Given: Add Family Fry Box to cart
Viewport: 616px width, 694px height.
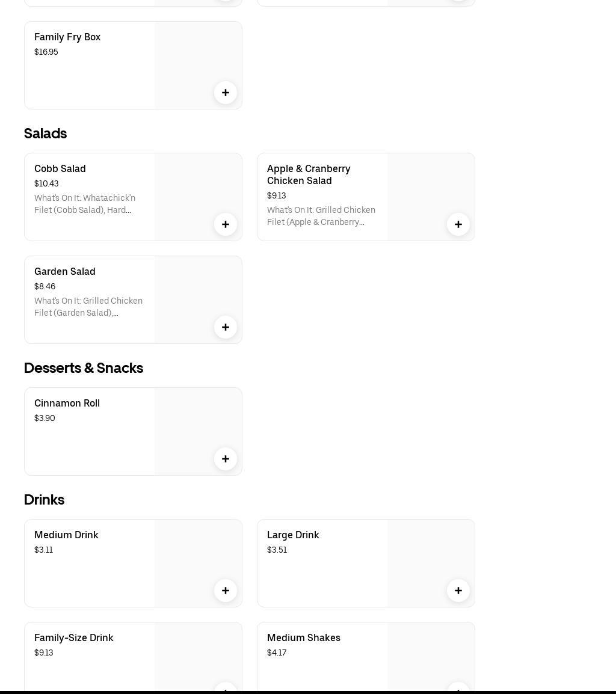Looking at the screenshot, I should tap(226, 93).
